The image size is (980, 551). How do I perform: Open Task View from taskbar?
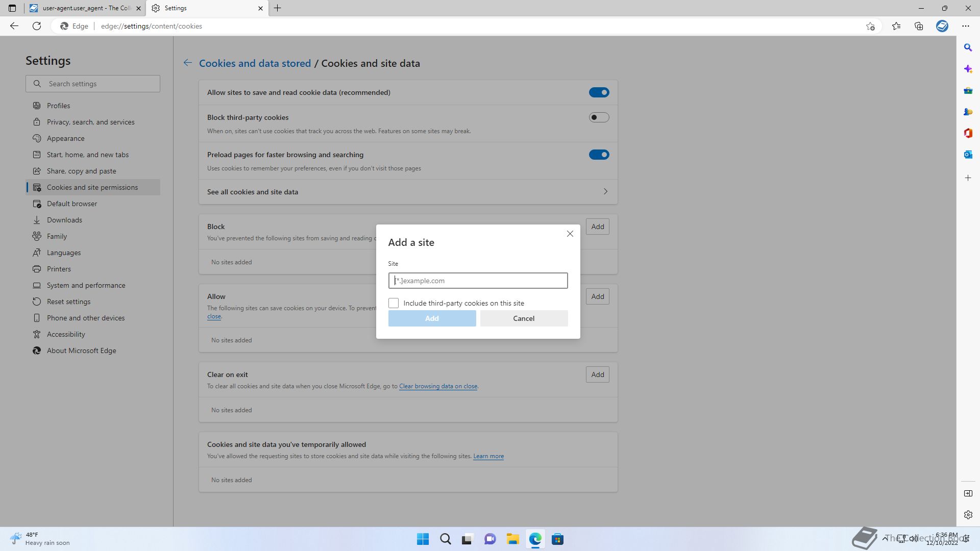(468, 539)
